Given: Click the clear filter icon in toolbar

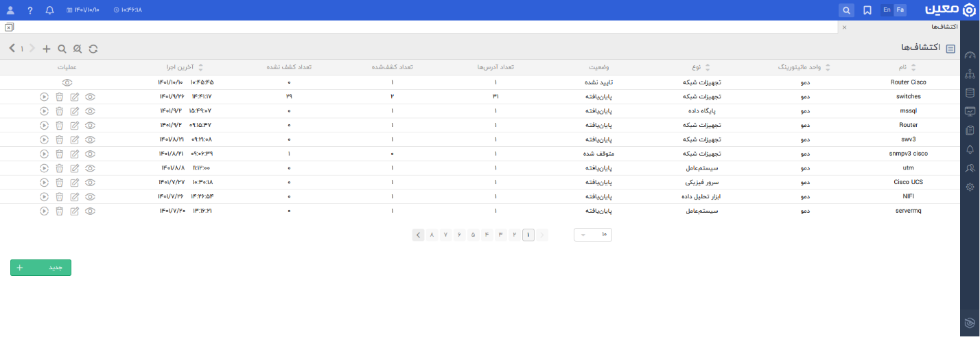Looking at the screenshot, I should [78, 49].
